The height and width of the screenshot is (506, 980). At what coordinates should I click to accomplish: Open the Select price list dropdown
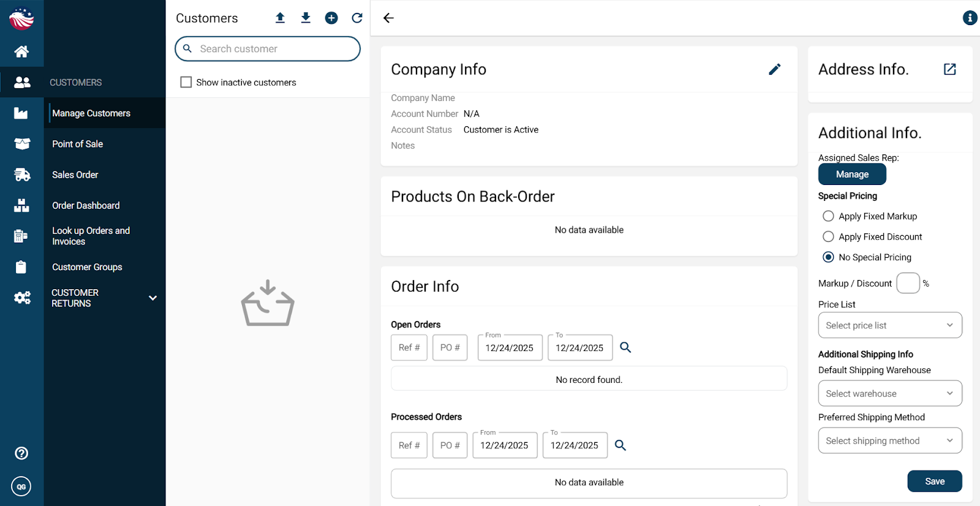[889, 325]
